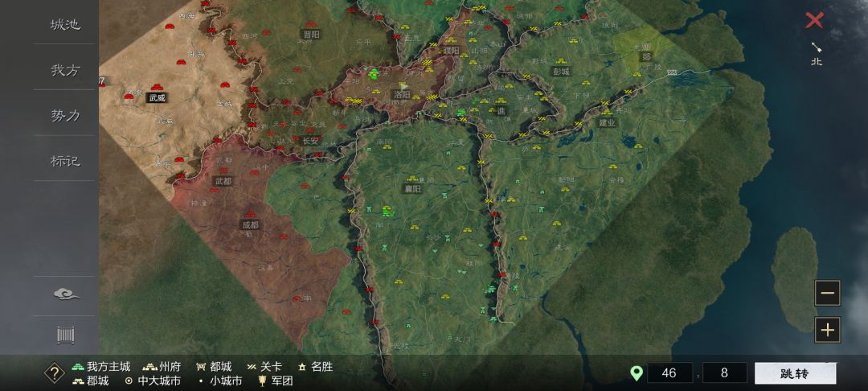This screenshot has width=868, height=391.
Task: Click 名胜 legend entry
Action: [316, 367]
